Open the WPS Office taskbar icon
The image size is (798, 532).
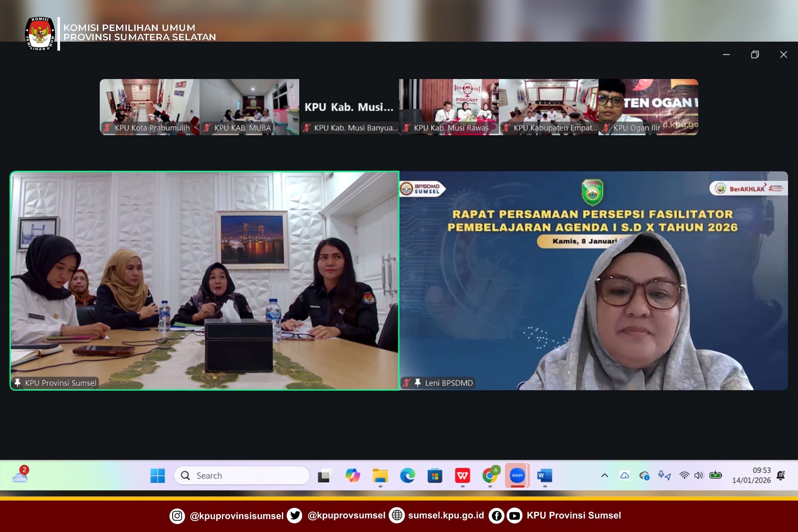click(x=462, y=475)
